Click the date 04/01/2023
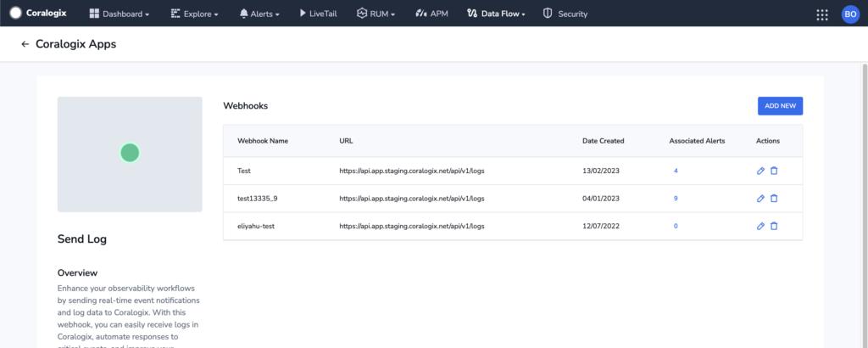The width and height of the screenshot is (868, 348). coord(601,199)
